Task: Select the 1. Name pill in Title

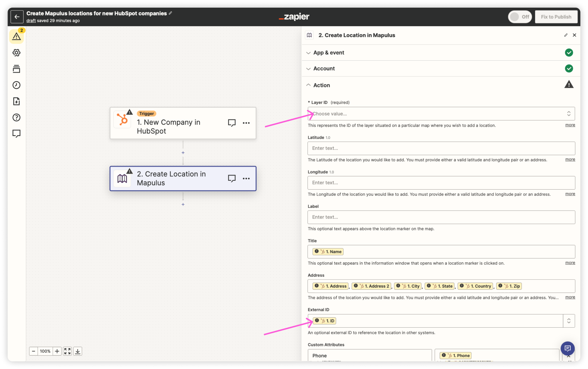Action: coord(328,252)
